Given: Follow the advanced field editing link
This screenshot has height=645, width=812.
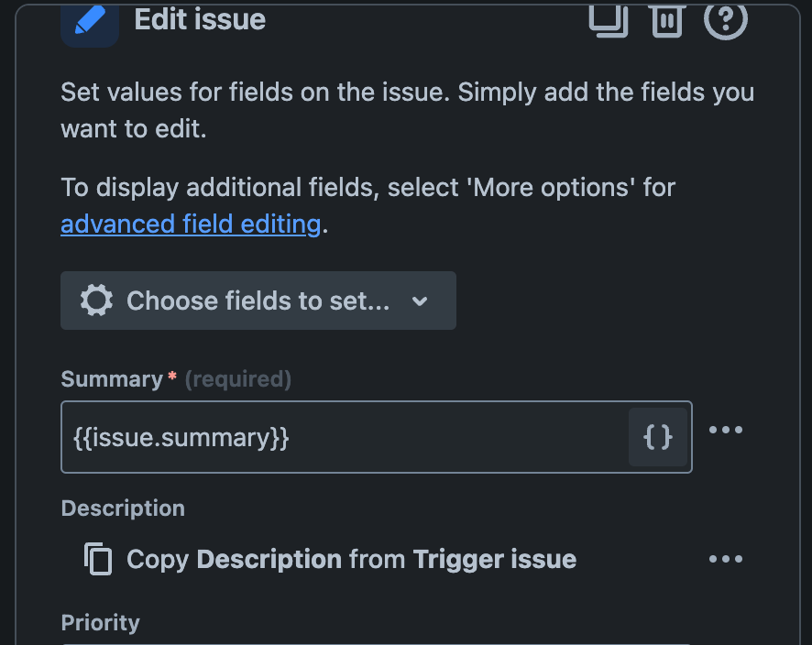Looking at the screenshot, I should click(191, 224).
